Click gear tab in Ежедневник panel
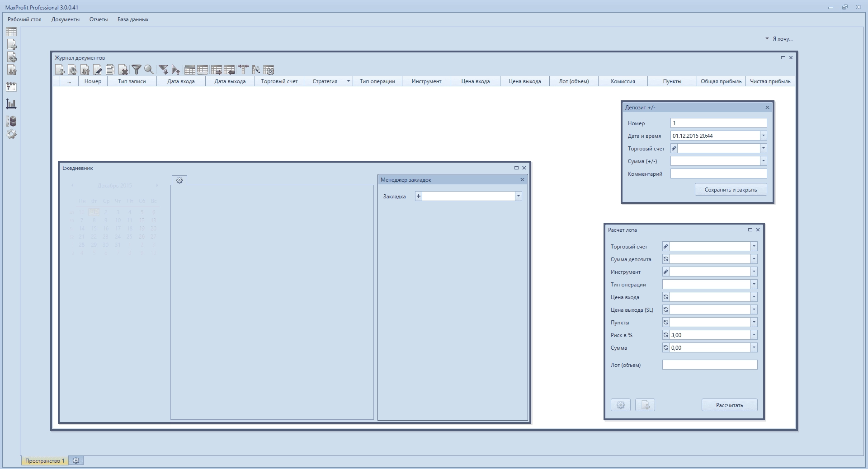Image resolution: width=868 pixels, height=469 pixels. point(179,180)
